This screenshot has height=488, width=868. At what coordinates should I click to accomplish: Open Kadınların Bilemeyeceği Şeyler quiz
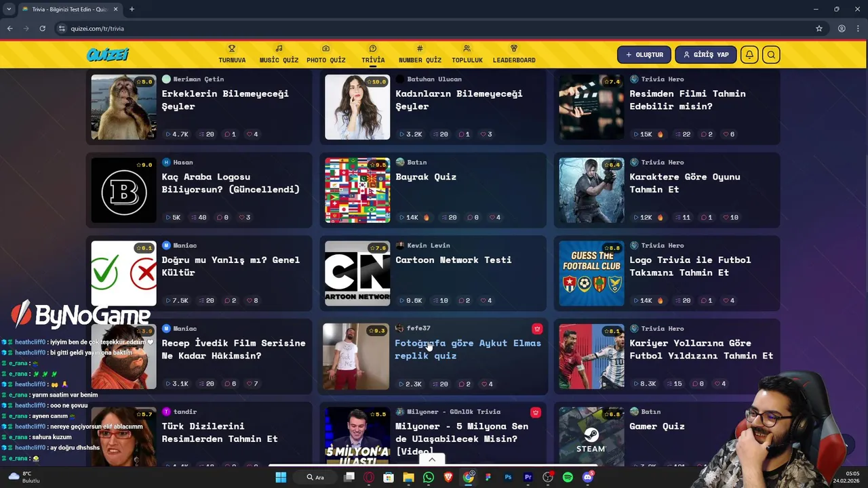[x=459, y=100]
